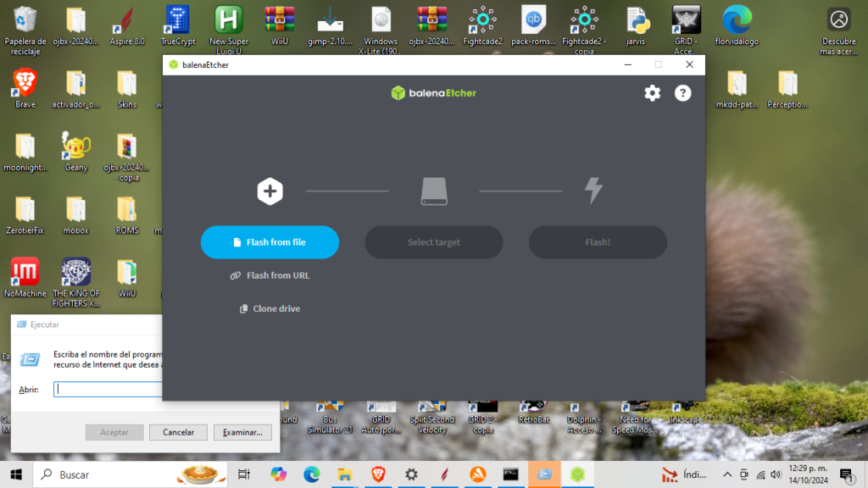Select the Split Second Velocity shortcut

pyautogui.click(x=431, y=417)
